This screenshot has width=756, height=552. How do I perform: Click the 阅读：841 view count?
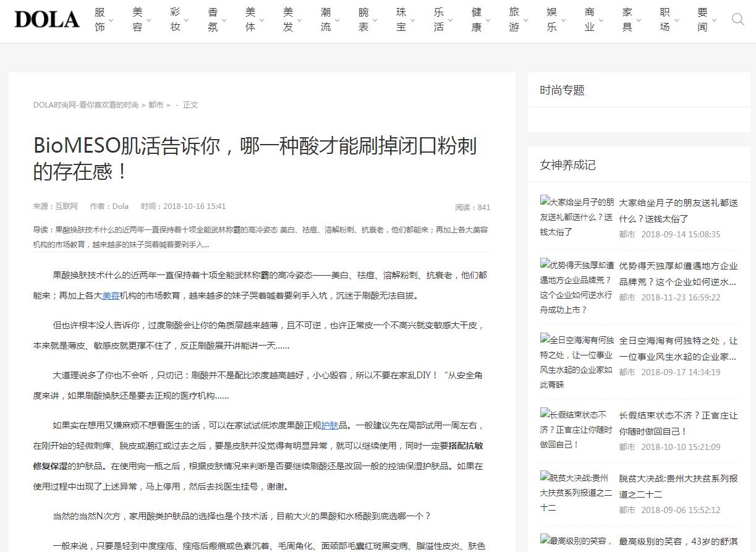[x=473, y=207]
